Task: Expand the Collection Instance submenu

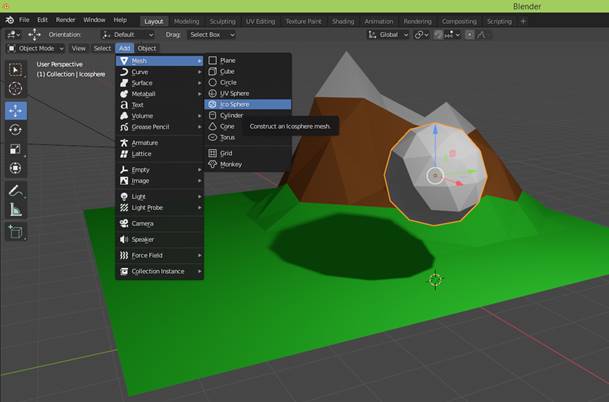Action: click(x=160, y=271)
